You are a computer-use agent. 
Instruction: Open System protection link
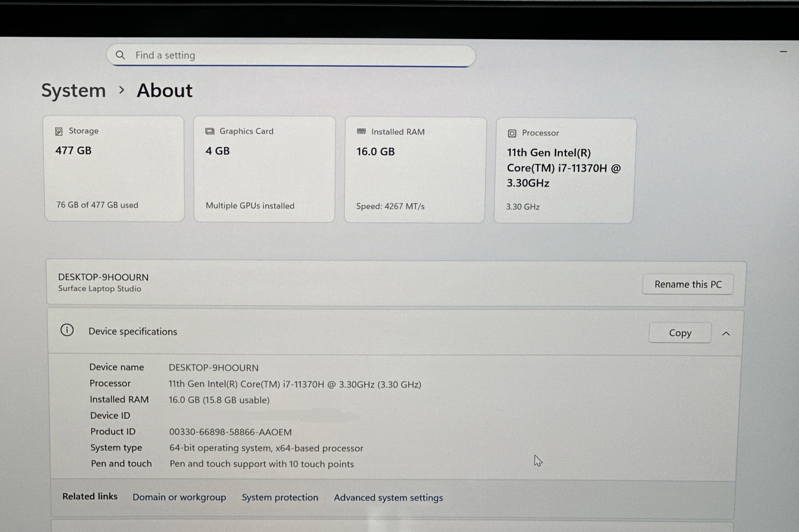tap(280, 498)
